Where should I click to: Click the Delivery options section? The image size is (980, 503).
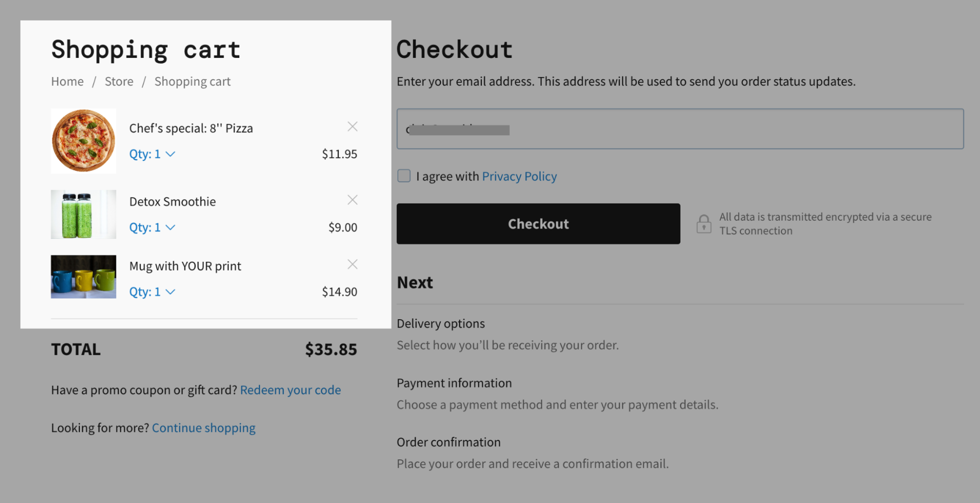(440, 324)
